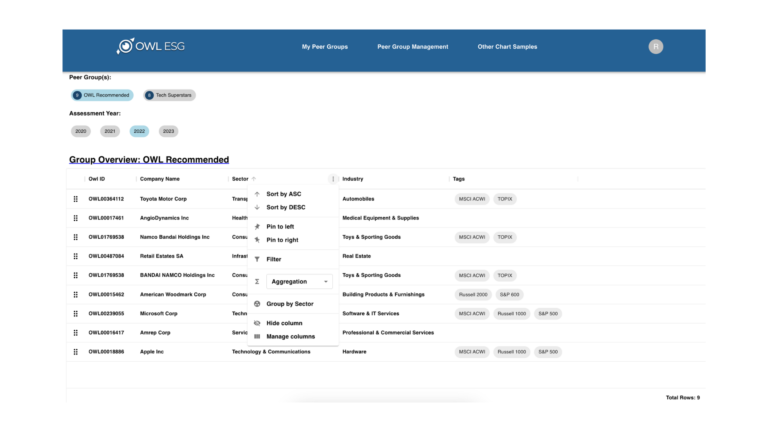Click the up-arrow icon beside Sort by ASC
Viewport: 768px width, 432px height.
(x=257, y=194)
